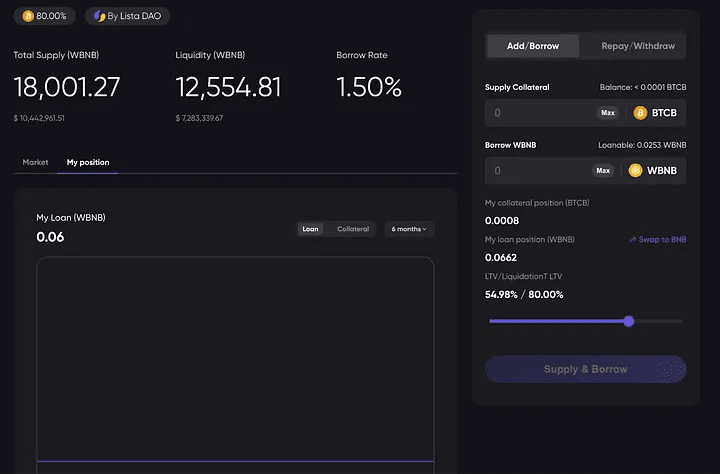This screenshot has width=720, height=474.
Task: Open the Market tab
Action: [35, 162]
